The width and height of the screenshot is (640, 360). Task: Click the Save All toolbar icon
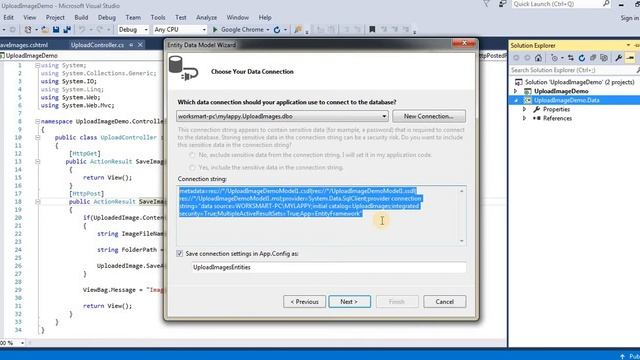[x=67, y=29]
